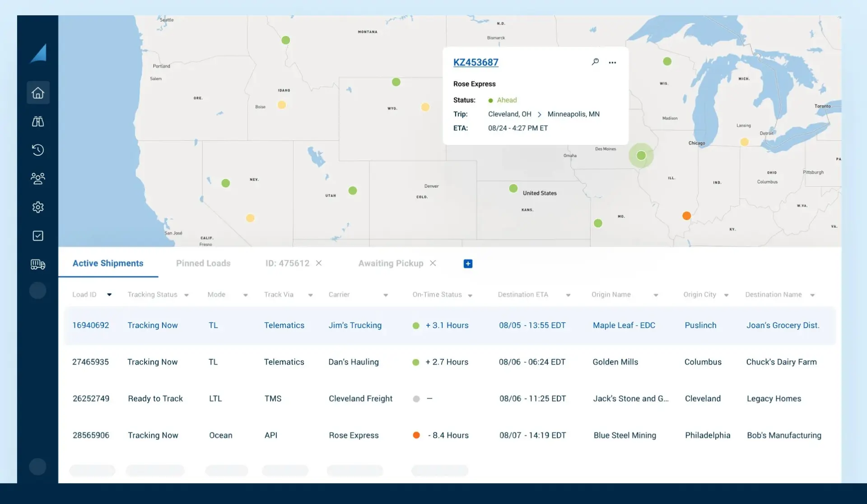Open the fleet truck icon

(x=38, y=264)
